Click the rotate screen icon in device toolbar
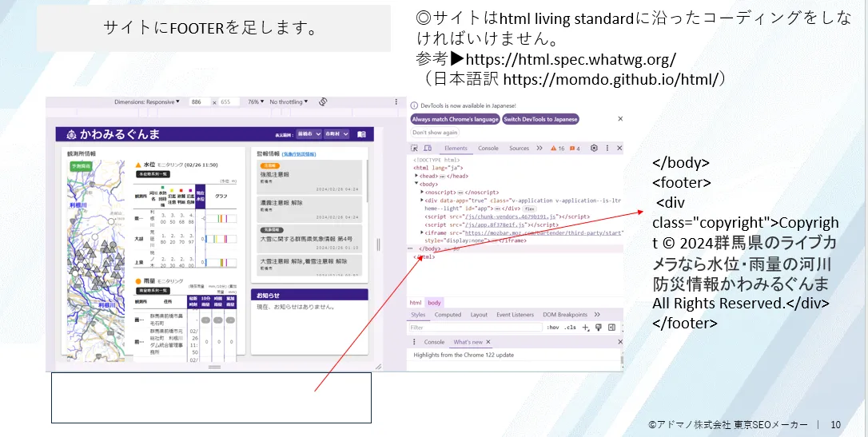The height and width of the screenshot is (437, 868). (325, 101)
